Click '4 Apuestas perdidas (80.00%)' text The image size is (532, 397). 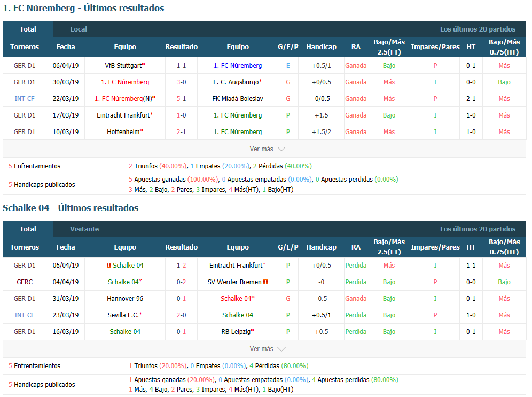(355, 380)
